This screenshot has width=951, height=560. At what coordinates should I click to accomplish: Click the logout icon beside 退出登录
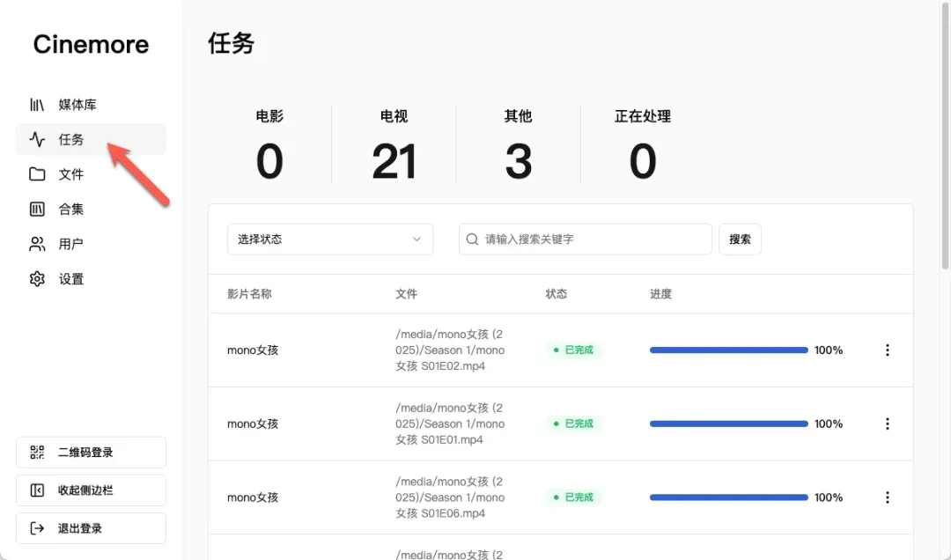pyautogui.click(x=37, y=527)
